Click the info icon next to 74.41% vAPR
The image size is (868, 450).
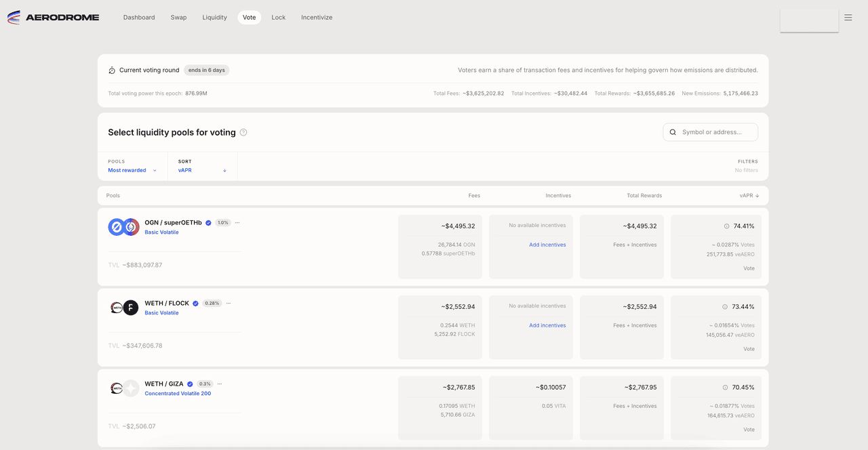726,226
